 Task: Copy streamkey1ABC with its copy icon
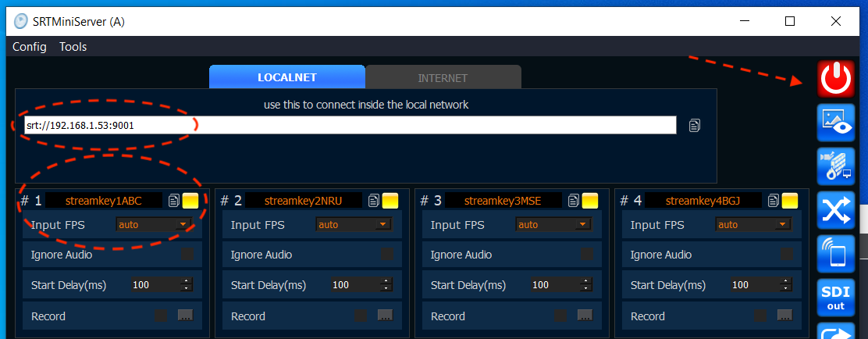click(174, 201)
